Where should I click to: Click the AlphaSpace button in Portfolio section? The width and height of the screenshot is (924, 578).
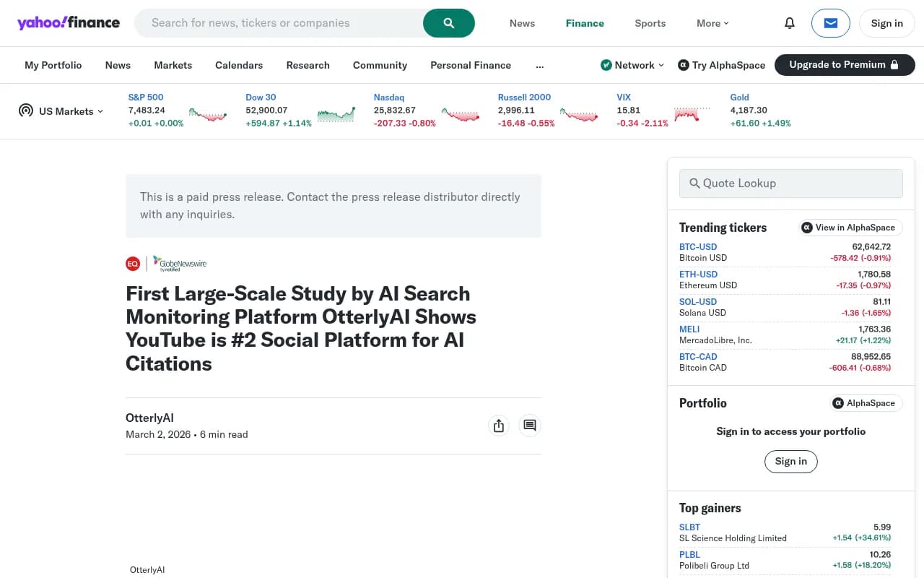click(866, 403)
